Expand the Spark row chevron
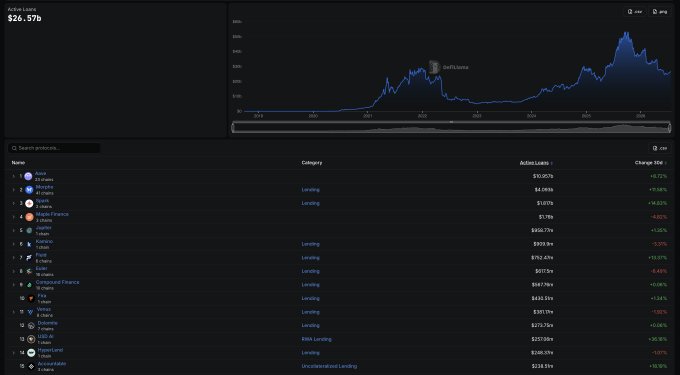This screenshot has width=680, height=375. point(13,203)
